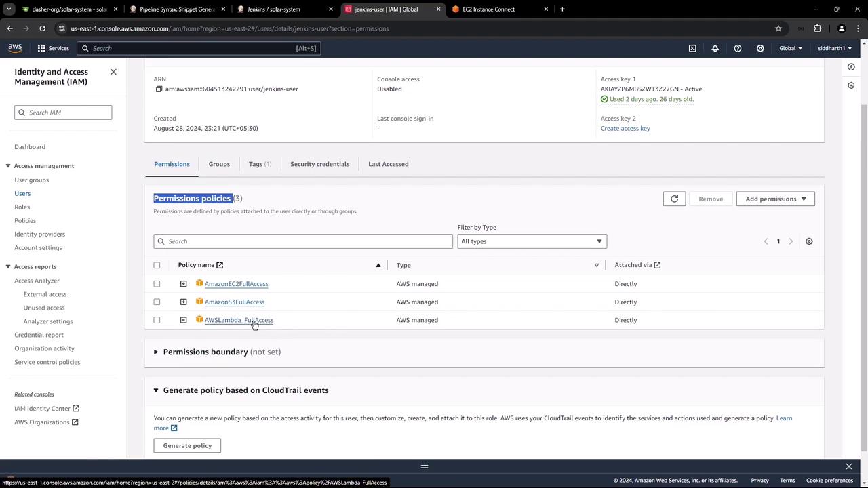This screenshot has height=488, width=868.
Task: Open the Services grid menu
Action: point(53,48)
